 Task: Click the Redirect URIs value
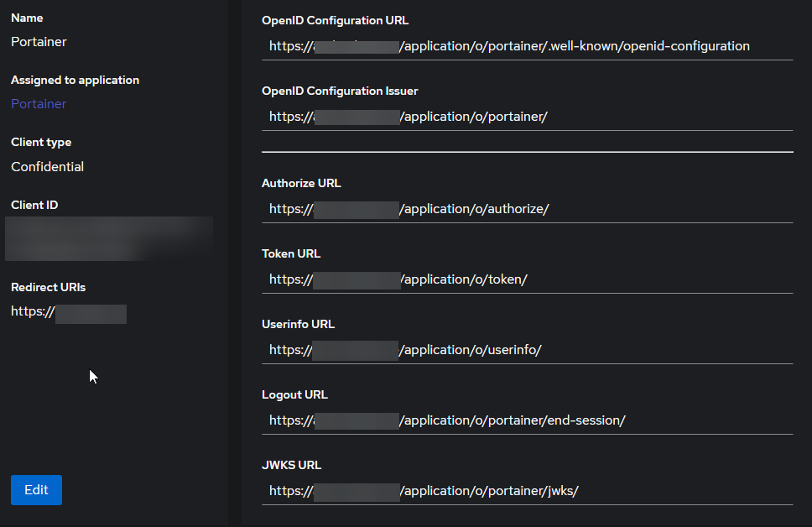click(68, 311)
